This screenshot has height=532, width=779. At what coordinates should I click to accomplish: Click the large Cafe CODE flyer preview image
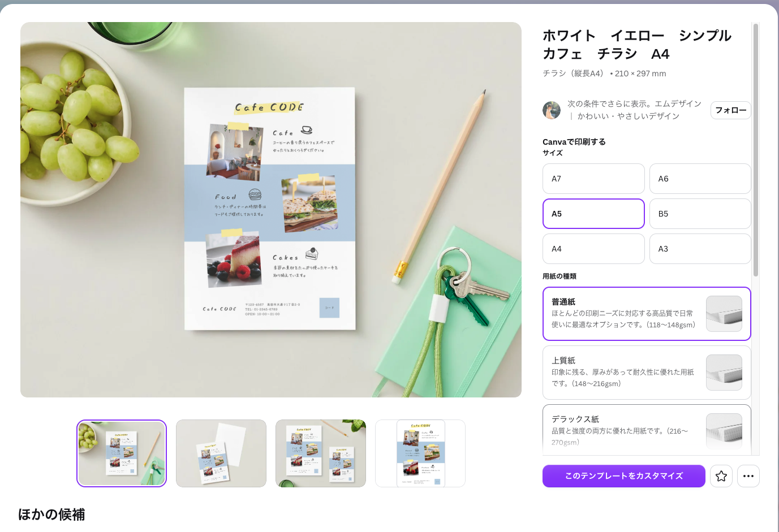click(x=271, y=210)
